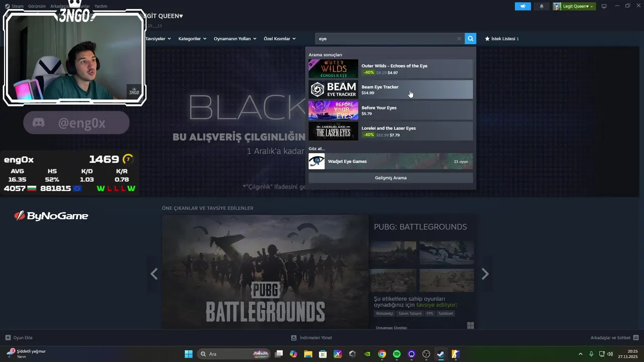Open Wadjet Eye Games publisher entry
The width and height of the screenshot is (644, 362).
point(390,161)
